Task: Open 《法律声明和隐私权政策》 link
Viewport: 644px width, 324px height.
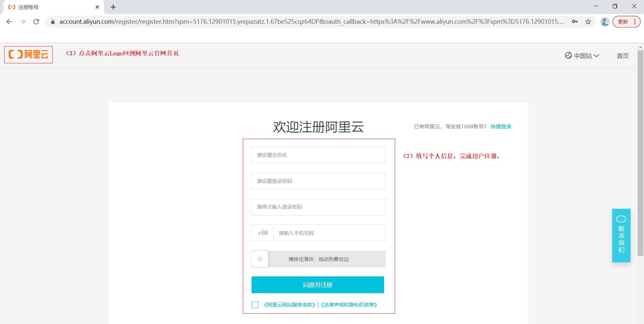Action: tap(349, 305)
